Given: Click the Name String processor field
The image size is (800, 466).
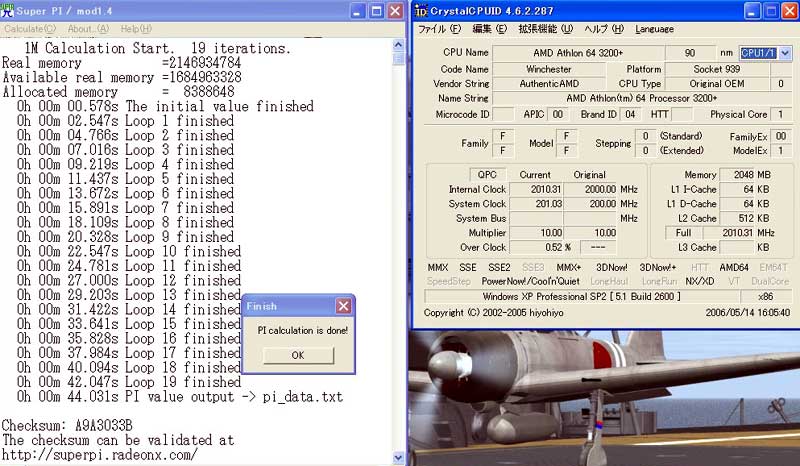Looking at the screenshot, I should pyautogui.click(x=642, y=98).
